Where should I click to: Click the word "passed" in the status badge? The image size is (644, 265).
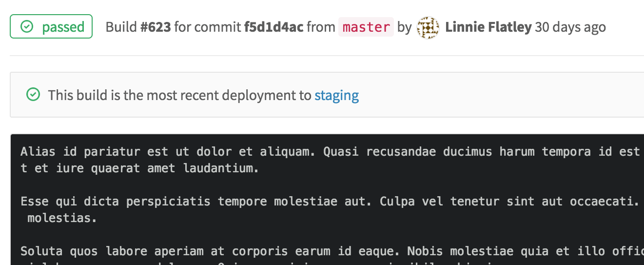pyautogui.click(x=63, y=27)
